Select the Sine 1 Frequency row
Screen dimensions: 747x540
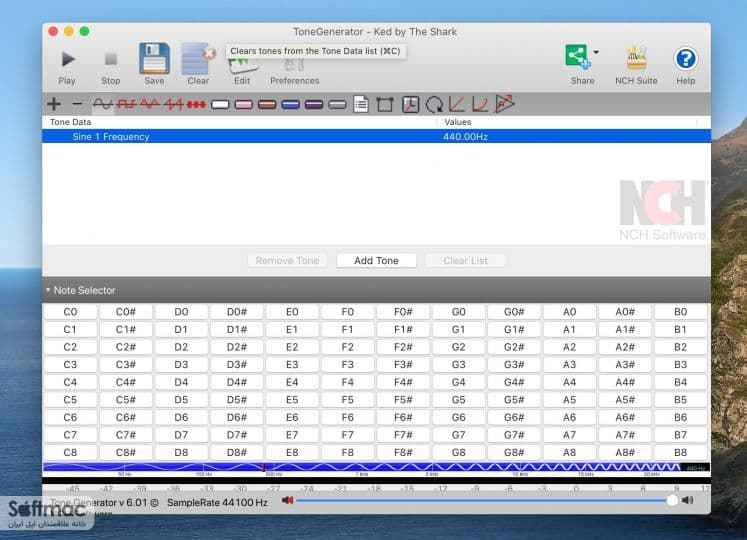[376, 136]
